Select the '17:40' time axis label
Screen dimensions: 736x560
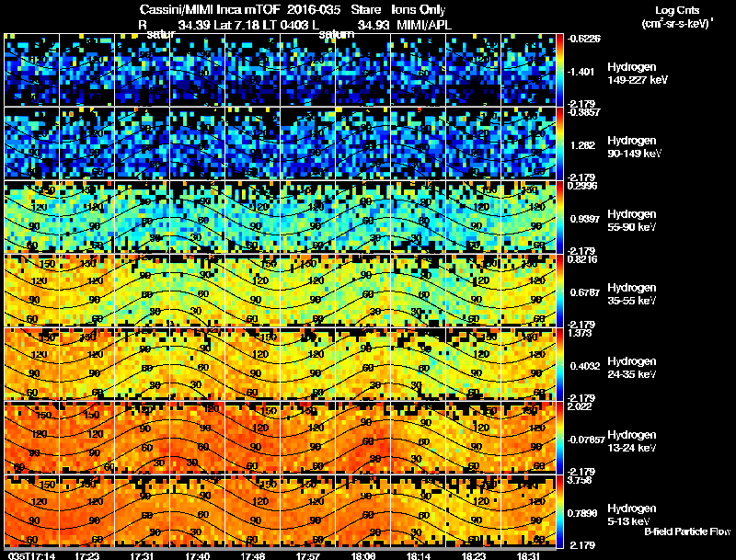[197, 555]
